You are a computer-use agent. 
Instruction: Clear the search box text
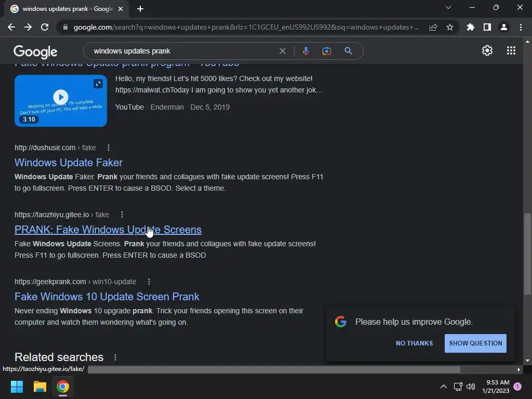282,51
